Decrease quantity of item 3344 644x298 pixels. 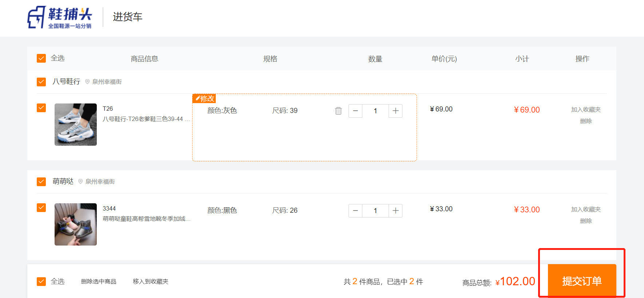tap(355, 211)
